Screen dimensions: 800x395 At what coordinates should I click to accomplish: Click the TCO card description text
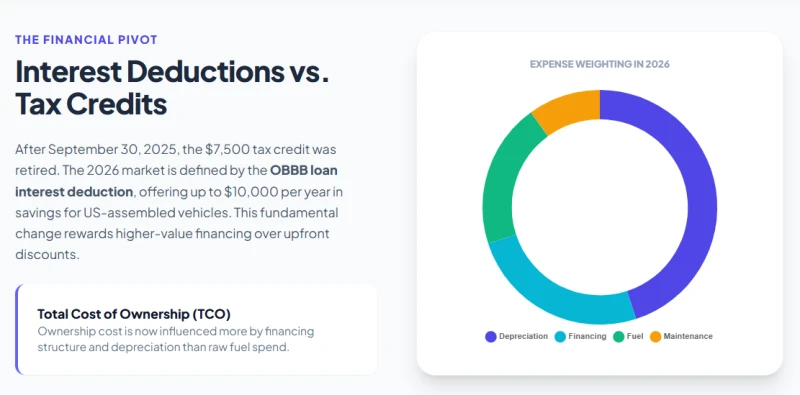[176, 339]
